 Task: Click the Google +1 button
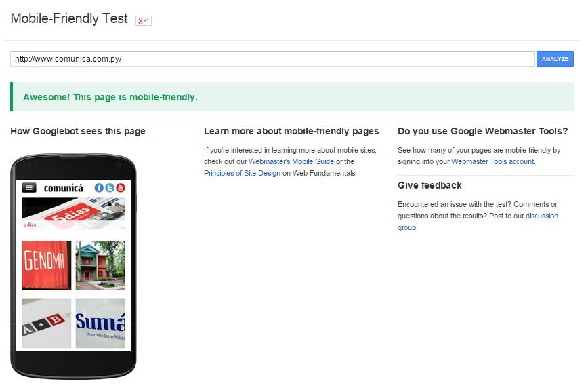tap(144, 20)
